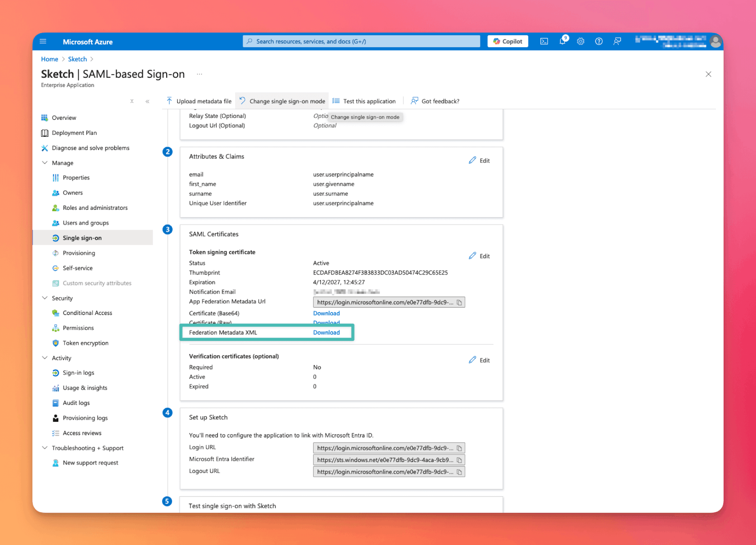Copy the Logout URL value
The height and width of the screenshot is (545, 756).
pos(459,472)
